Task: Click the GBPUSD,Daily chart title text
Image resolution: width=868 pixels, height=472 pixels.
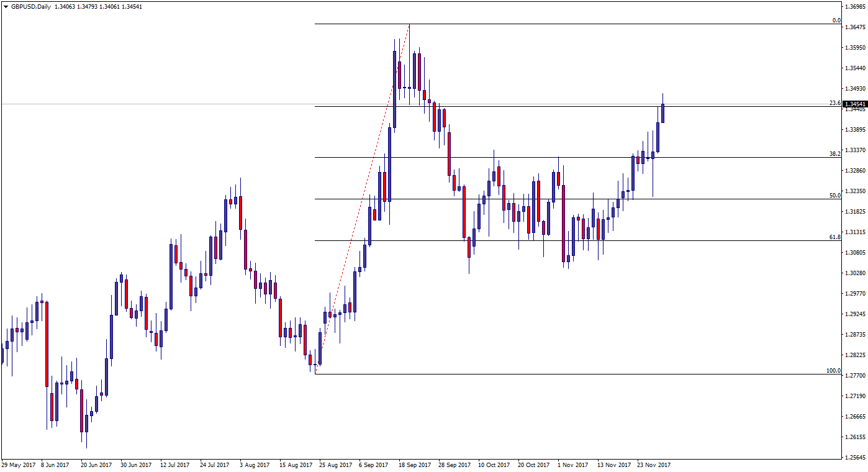Action: point(27,7)
